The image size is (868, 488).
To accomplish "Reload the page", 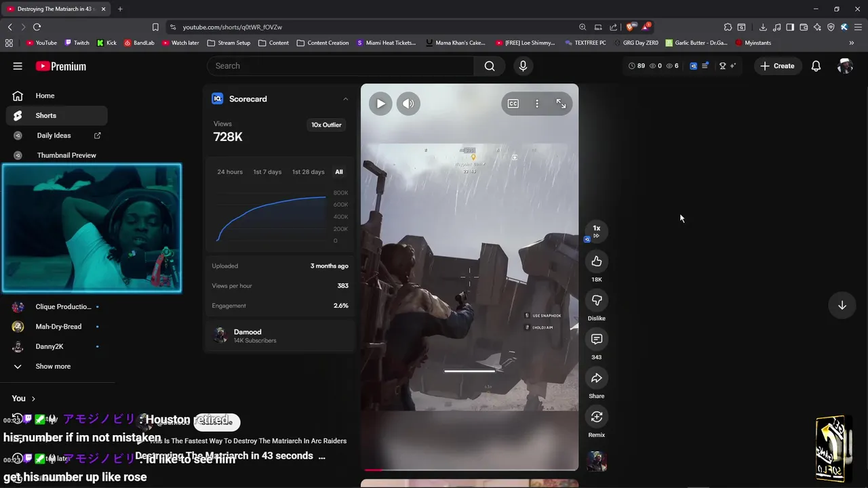I will [37, 27].
